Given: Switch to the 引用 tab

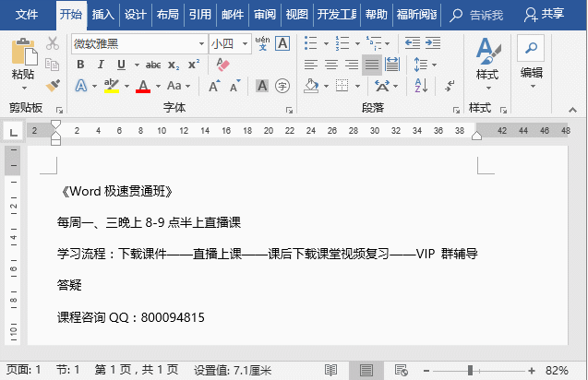Looking at the screenshot, I should [200, 15].
